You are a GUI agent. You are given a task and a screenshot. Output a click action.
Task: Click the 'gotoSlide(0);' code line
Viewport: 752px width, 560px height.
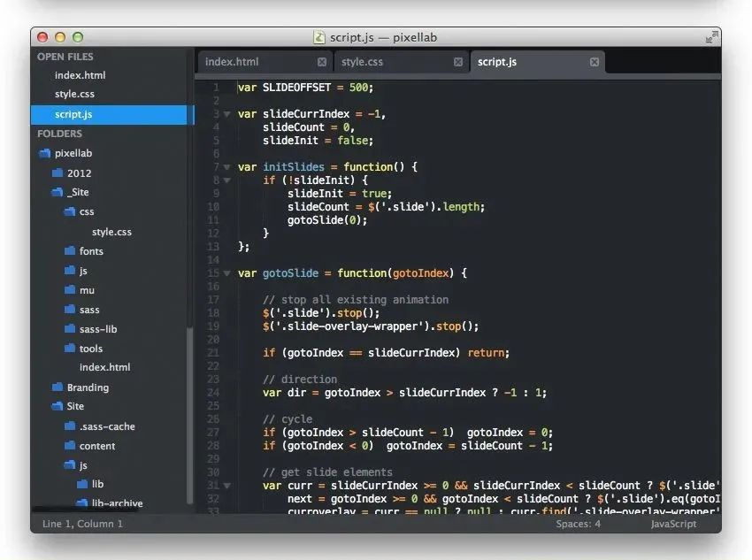click(327, 220)
